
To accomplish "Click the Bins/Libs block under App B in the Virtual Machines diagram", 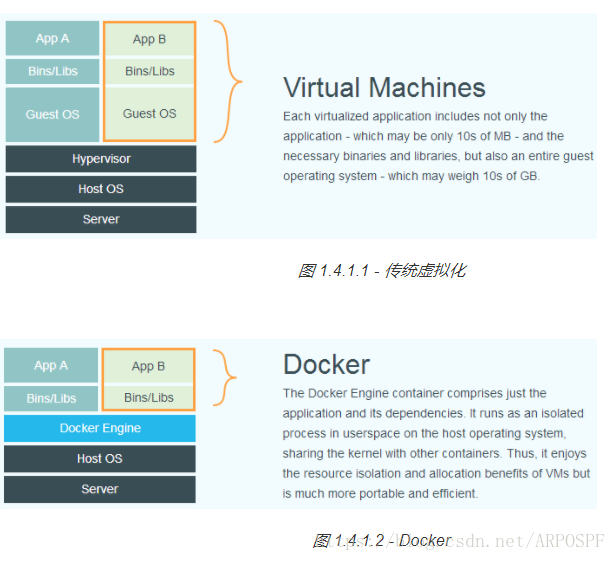I will [149, 71].
